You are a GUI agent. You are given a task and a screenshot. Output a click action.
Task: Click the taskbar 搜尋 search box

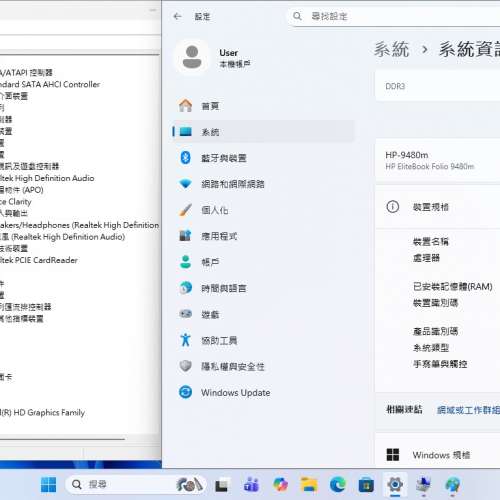click(135, 484)
